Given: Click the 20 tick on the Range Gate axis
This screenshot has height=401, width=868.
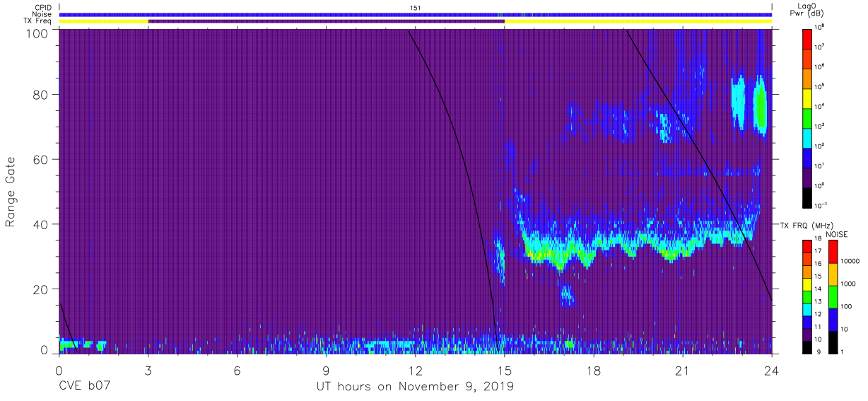Looking at the screenshot, I should (x=40, y=289).
